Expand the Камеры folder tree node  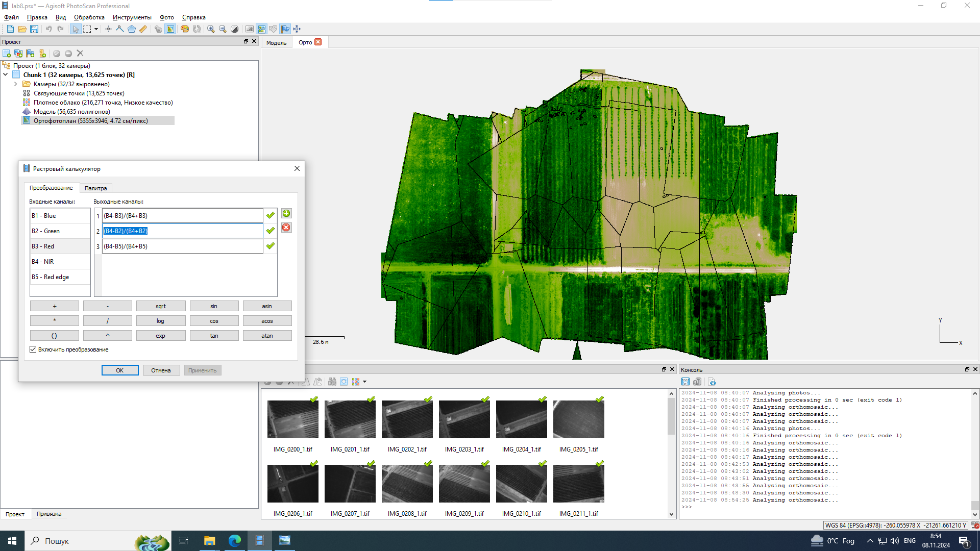[x=16, y=84]
